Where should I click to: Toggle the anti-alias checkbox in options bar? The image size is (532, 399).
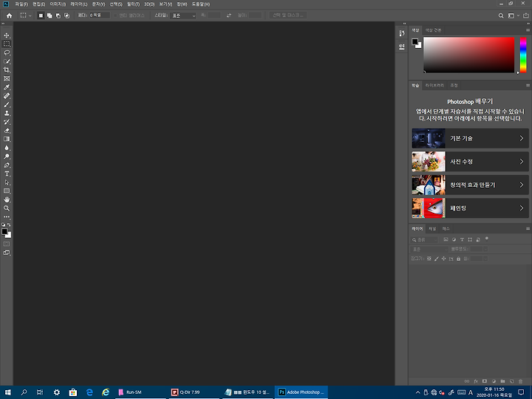[116, 16]
